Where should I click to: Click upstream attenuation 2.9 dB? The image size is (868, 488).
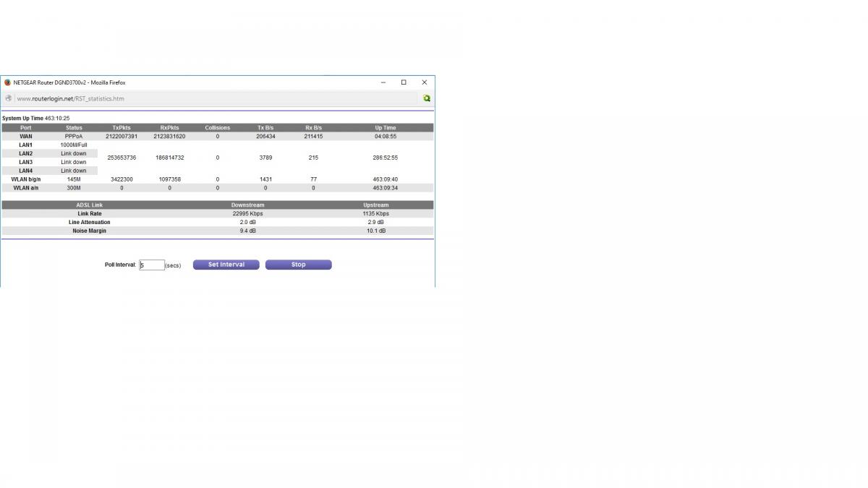click(376, 223)
